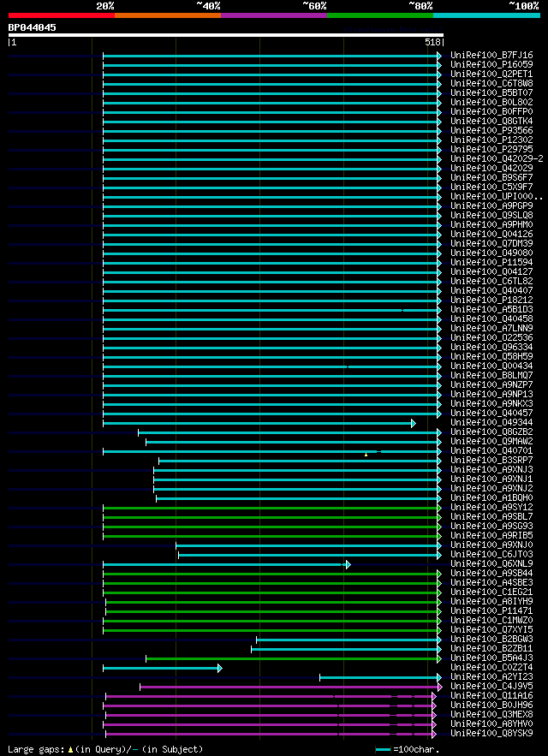The height and width of the screenshot is (756, 548).
Task: Select label UniRef100_A9XNJ1
Action: click(491, 479)
